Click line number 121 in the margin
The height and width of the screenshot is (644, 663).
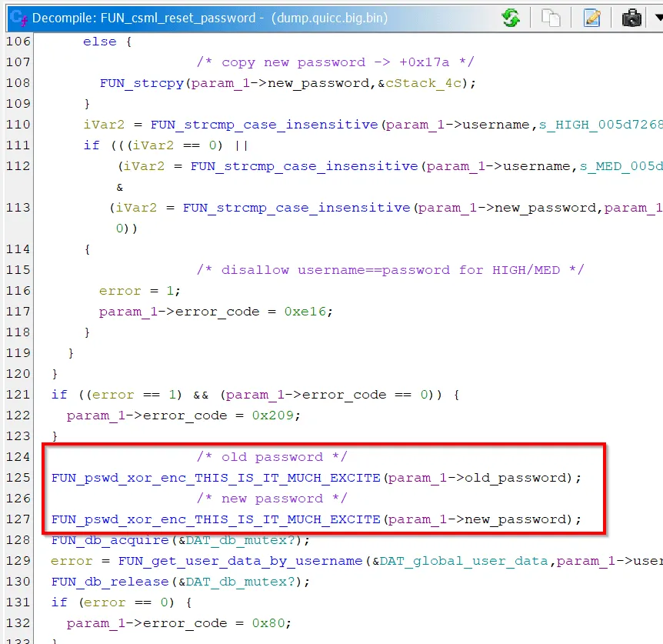click(17, 395)
